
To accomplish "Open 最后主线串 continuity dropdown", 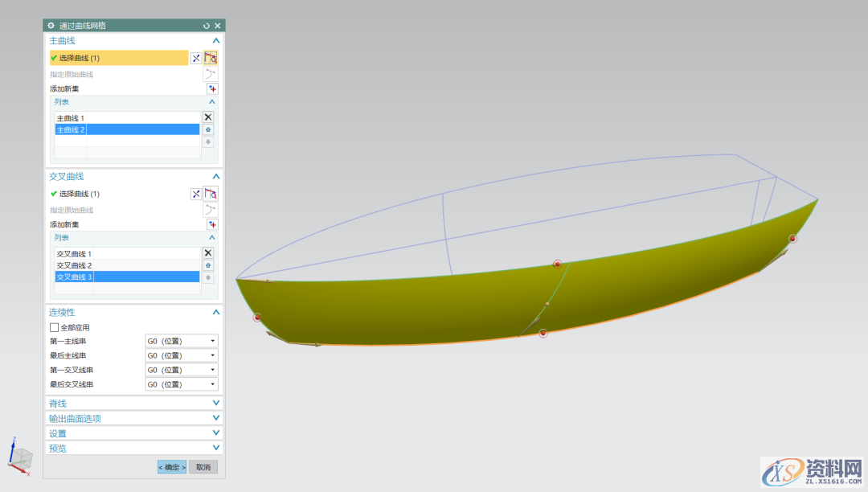I will coord(181,355).
